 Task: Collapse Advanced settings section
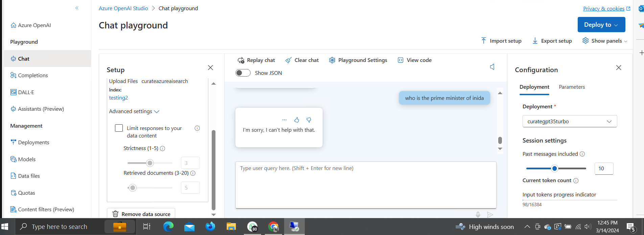click(x=134, y=111)
